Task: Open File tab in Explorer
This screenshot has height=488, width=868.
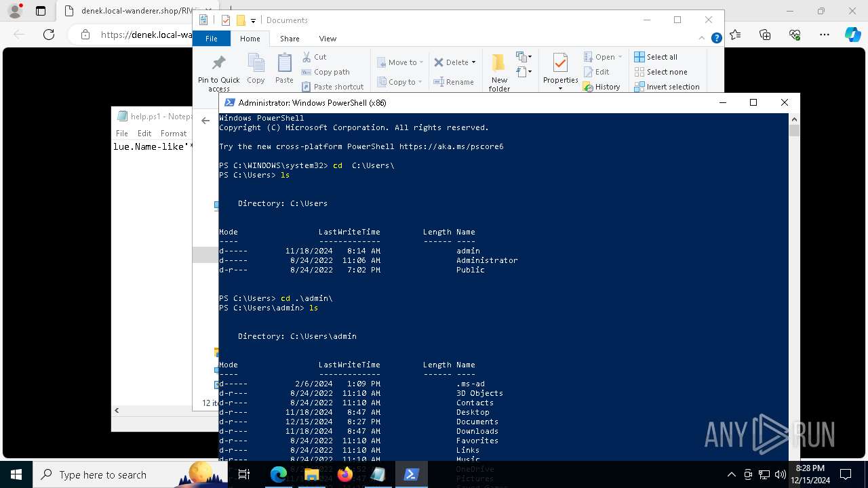Action: (x=212, y=39)
